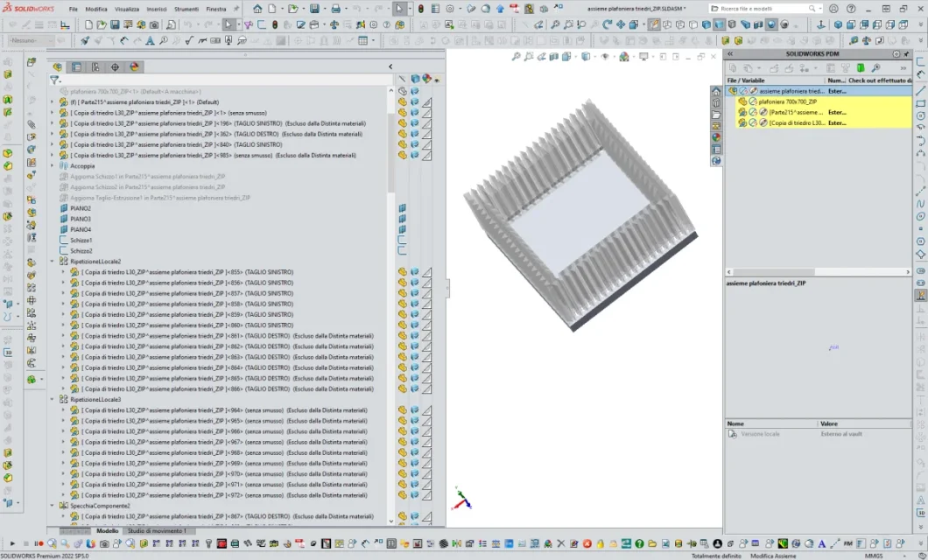Switch to Studio di movimento 1 tab
The height and width of the screenshot is (560, 928).
pos(157,531)
